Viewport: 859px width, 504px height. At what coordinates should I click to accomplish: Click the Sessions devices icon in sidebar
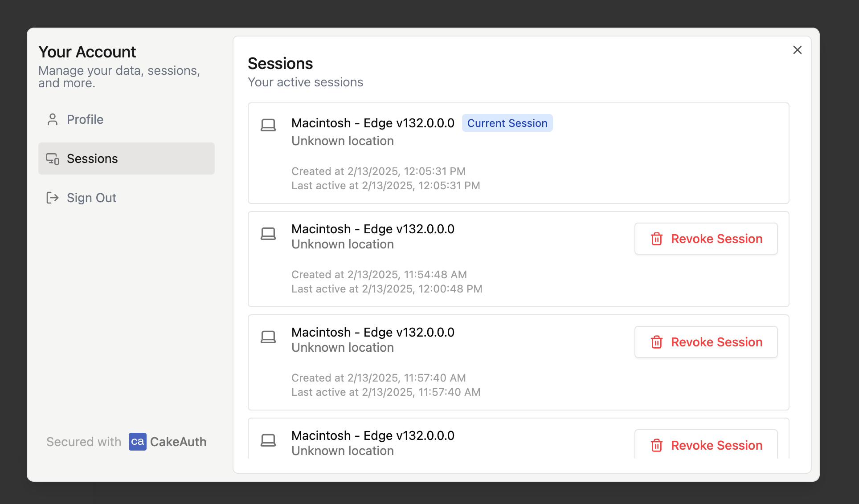[53, 159]
